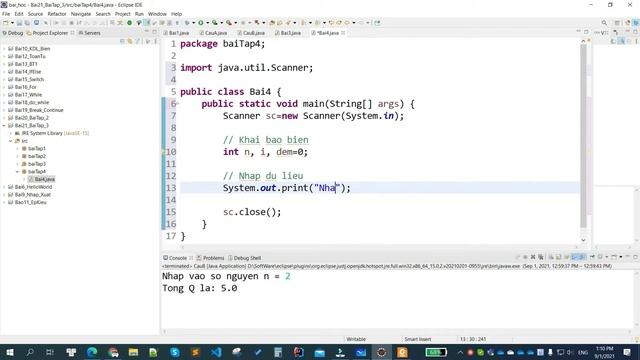
Task: Toggle Link with Editor in Project Explorer
Action: point(130,41)
